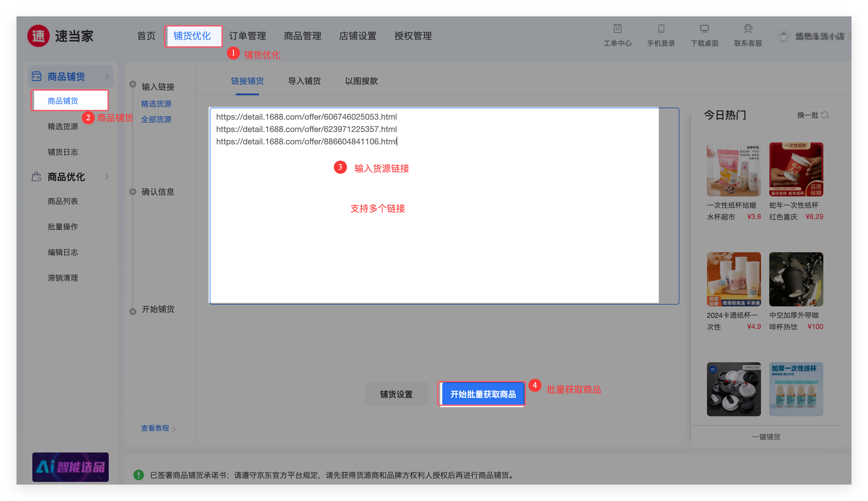Open the 订单管理 top menu
The height and width of the screenshot is (501, 868).
[x=247, y=36]
